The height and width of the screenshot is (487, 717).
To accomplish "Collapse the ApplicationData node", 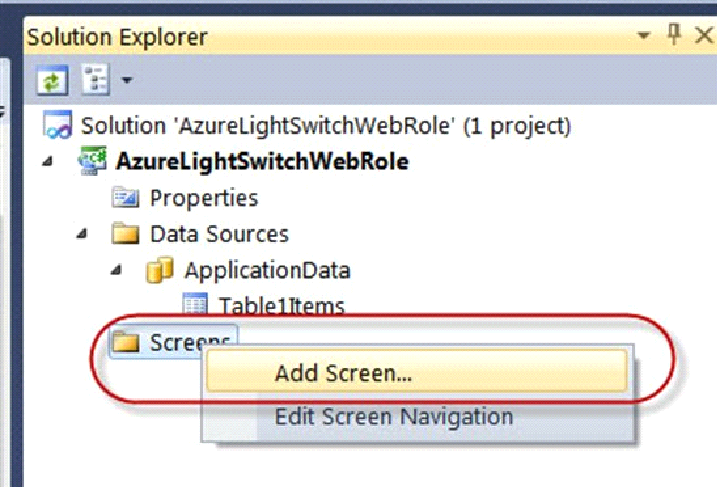I will coord(120,271).
